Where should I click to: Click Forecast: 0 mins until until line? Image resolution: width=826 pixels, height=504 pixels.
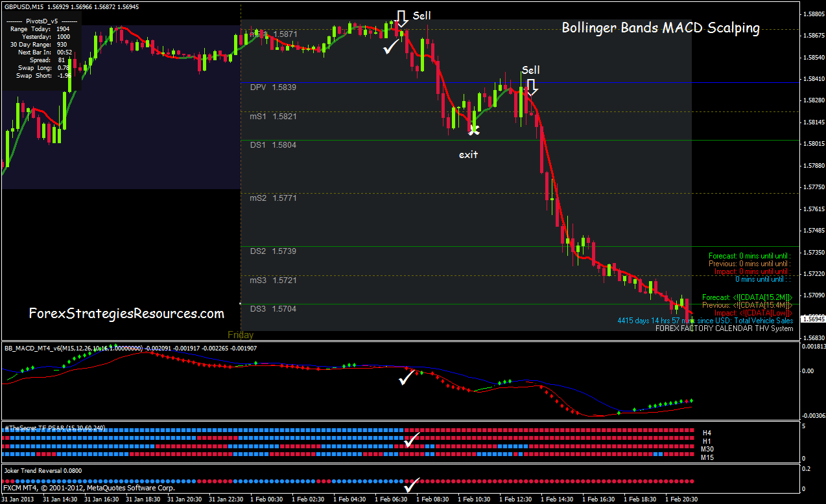coord(749,256)
